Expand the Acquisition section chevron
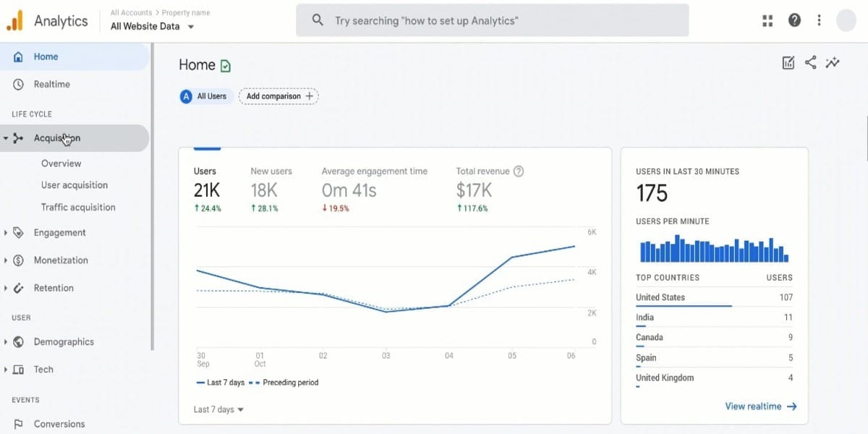Viewport: 868px width, 434px height. coord(7,137)
